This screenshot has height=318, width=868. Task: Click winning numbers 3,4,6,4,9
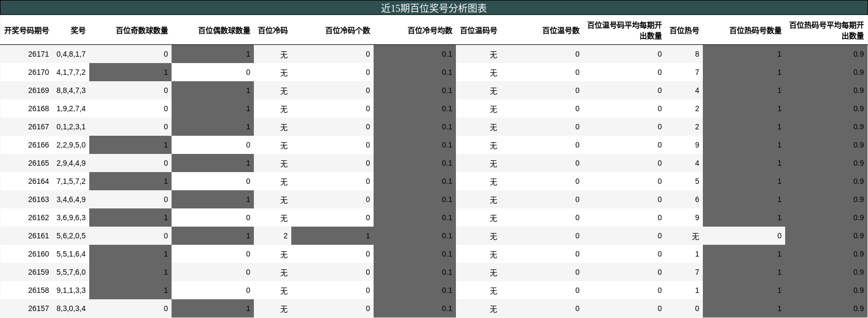pyautogui.click(x=71, y=199)
